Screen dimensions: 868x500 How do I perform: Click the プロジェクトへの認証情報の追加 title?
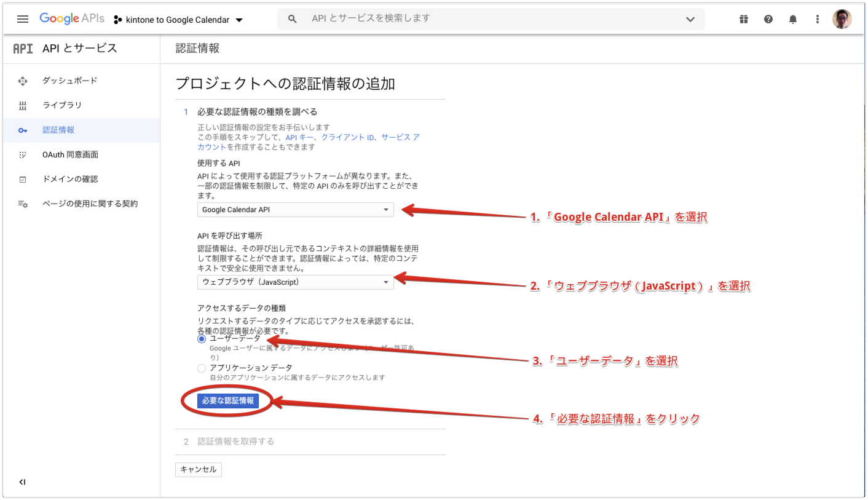[285, 84]
